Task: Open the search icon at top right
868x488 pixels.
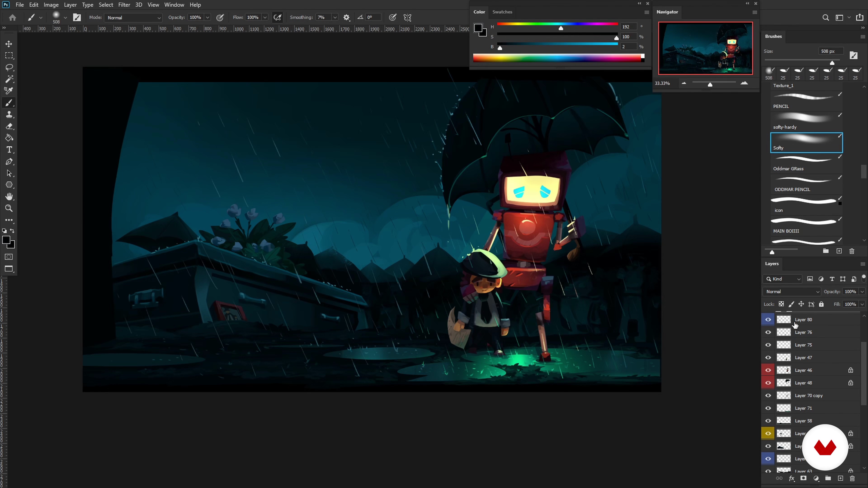Action: 826,18
